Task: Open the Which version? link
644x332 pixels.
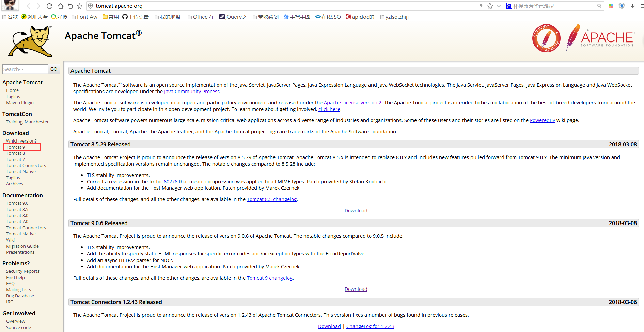Action: (x=21, y=141)
